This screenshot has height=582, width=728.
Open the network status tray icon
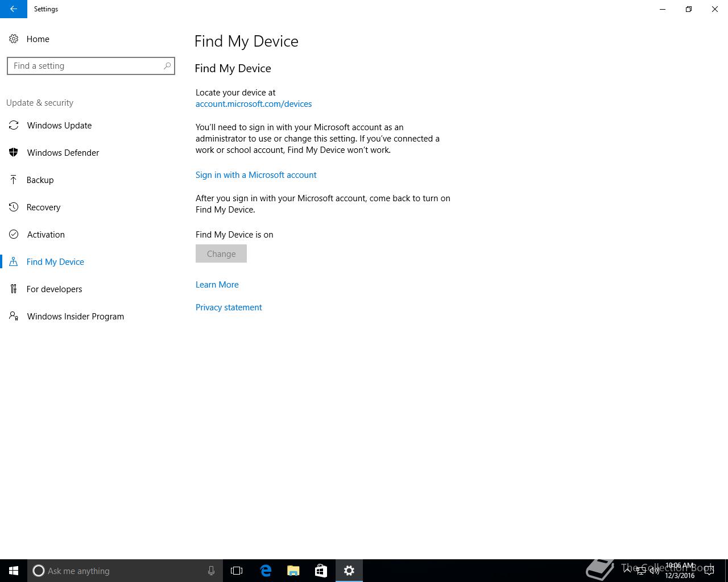(641, 571)
